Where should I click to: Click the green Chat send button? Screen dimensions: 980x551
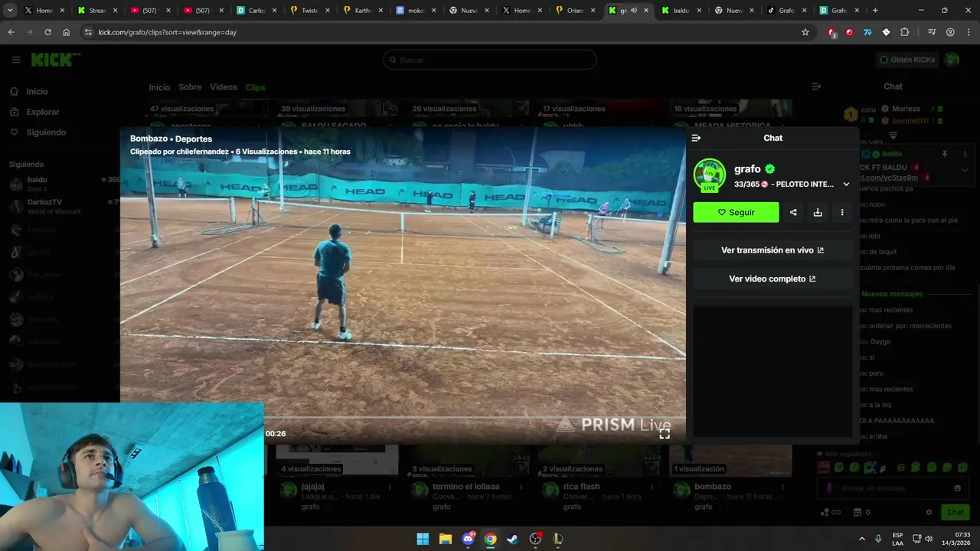(x=955, y=513)
